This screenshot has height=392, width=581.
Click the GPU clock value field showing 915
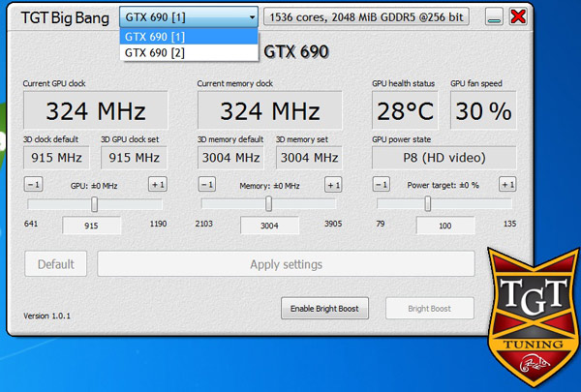point(92,226)
